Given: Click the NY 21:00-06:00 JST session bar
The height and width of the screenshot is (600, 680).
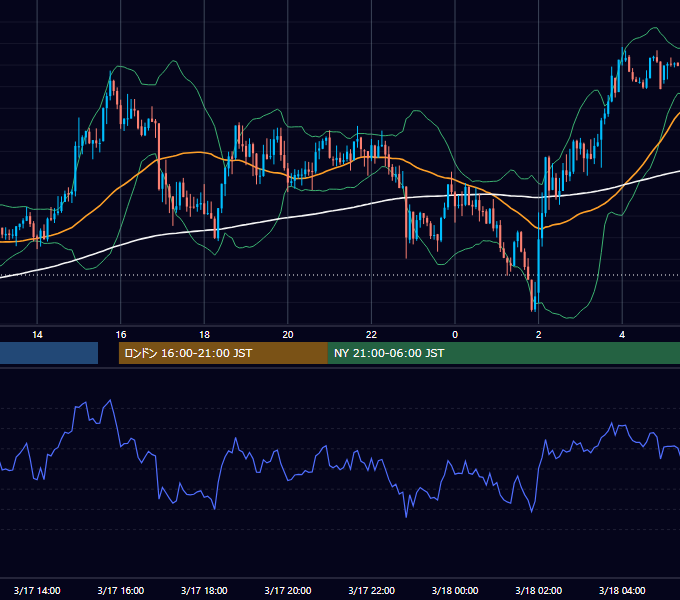Looking at the screenshot, I should tap(503, 353).
